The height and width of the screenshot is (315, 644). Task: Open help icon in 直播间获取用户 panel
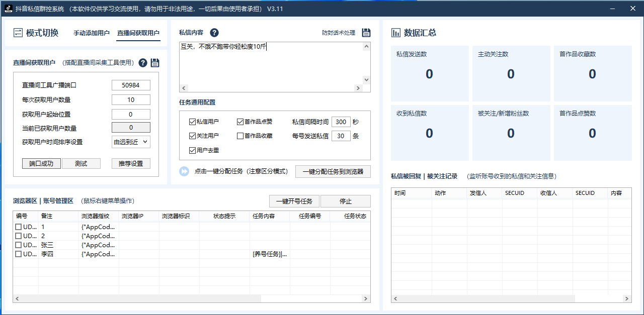tap(143, 63)
